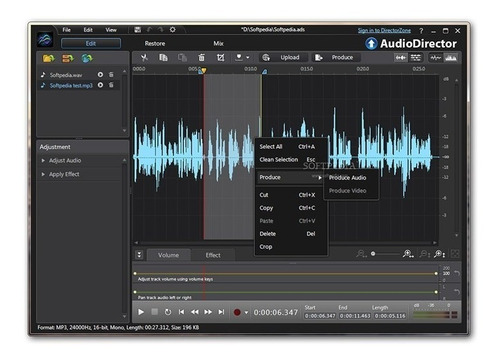The height and width of the screenshot is (361, 500).
Task: Click the undo arrow in title bar
Action: pyautogui.click(x=149, y=30)
